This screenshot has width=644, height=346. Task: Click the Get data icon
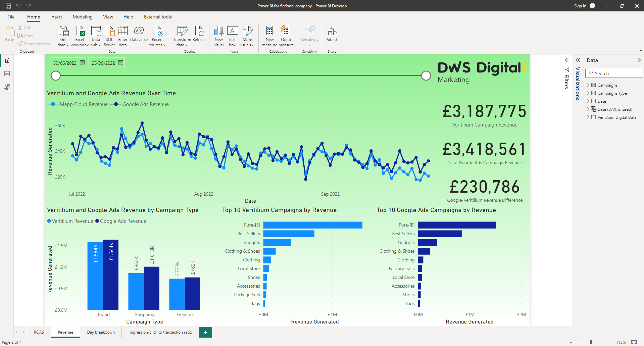(x=63, y=31)
